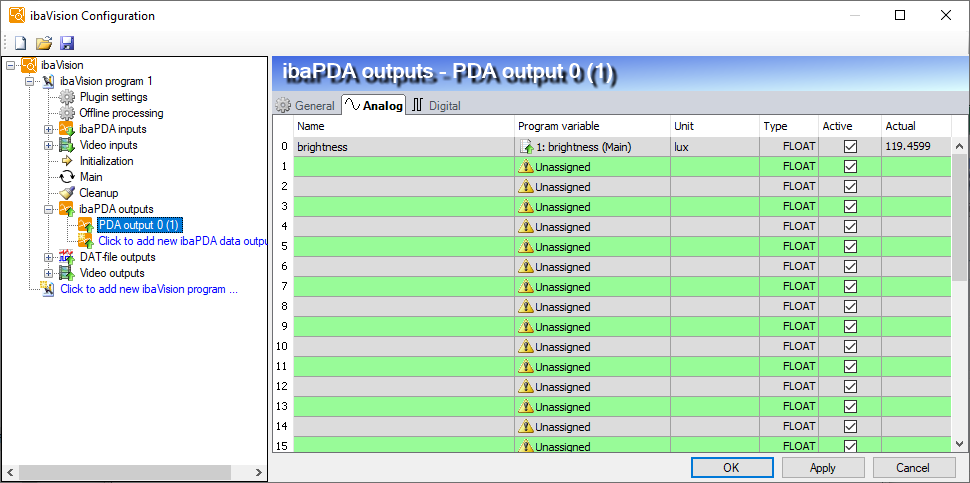Toggle Active checkbox in row 8
The width and height of the screenshot is (970, 483).
pyautogui.click(x=850, y=307)
